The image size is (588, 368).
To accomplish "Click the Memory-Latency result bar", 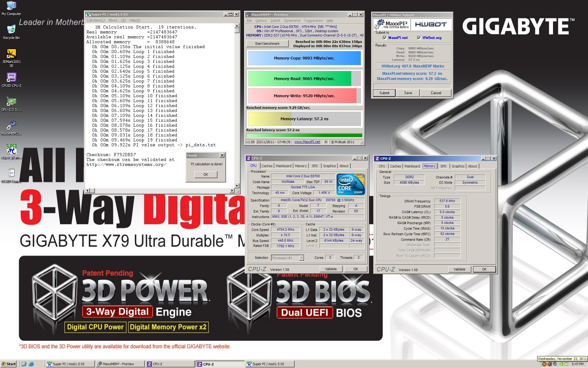I will click(304, 119).
